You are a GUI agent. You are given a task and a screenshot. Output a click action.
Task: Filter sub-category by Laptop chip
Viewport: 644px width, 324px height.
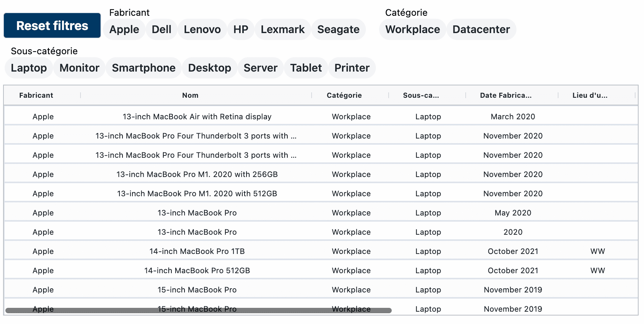click(29, 68)
